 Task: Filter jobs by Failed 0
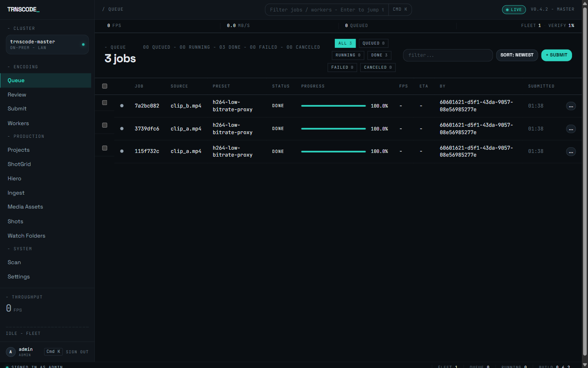pyautogui.click(x=342, y=67)
